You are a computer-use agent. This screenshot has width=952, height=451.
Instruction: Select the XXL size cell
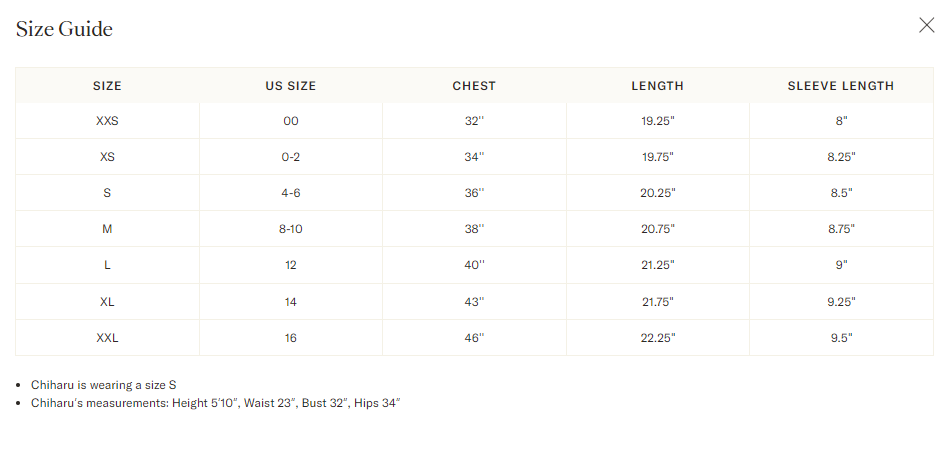click(107, 338)
